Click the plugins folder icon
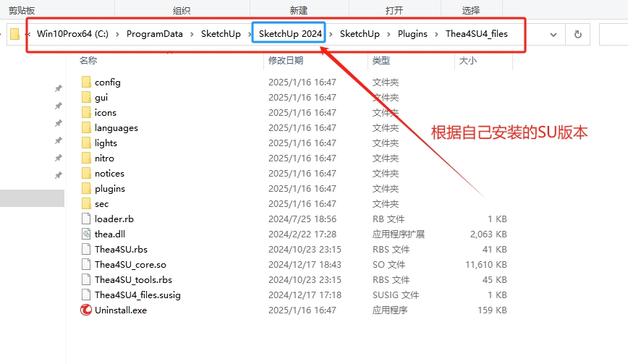 click(86, 189)
